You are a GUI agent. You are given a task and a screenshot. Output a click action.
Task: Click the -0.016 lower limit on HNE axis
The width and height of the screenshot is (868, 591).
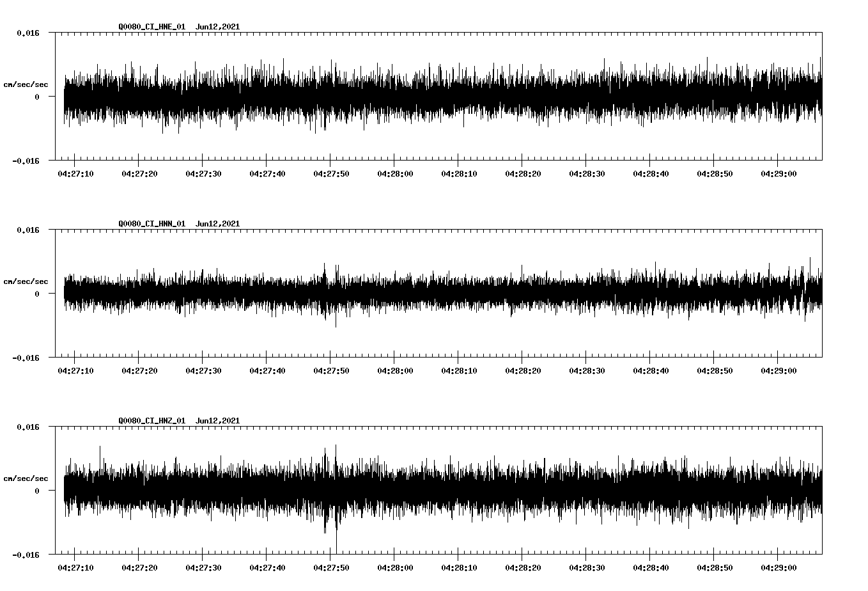tap(26, 161)
